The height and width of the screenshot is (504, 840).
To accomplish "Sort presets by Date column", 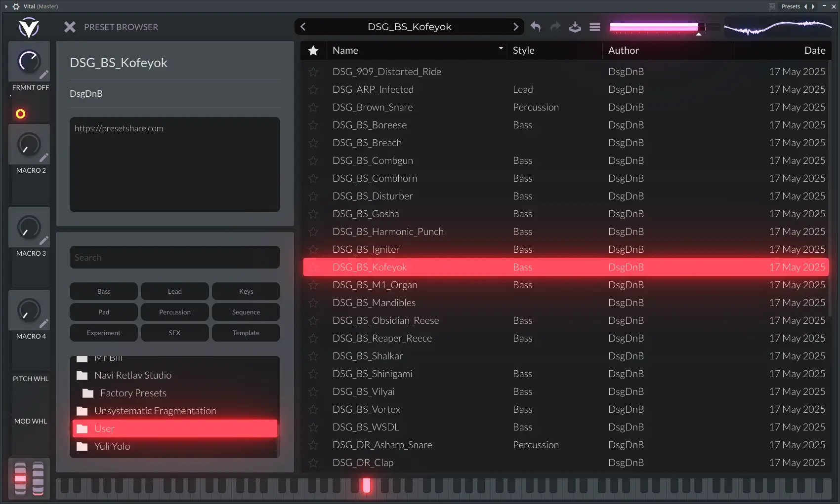I will click(x=783, y=50).
